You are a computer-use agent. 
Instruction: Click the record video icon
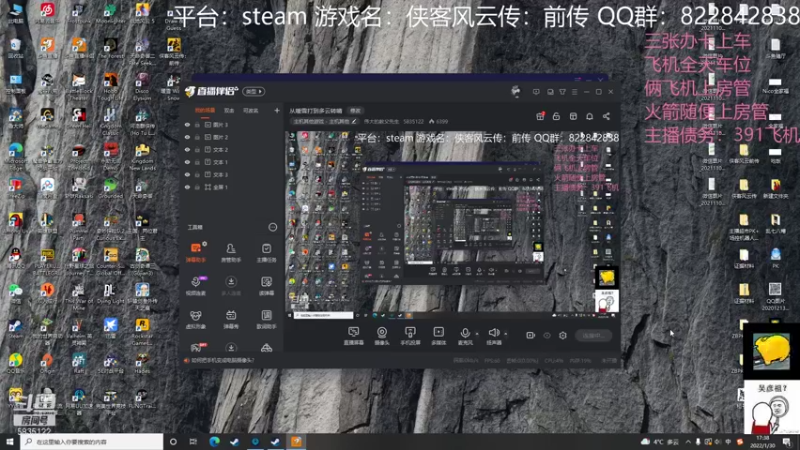pos(531,335)
